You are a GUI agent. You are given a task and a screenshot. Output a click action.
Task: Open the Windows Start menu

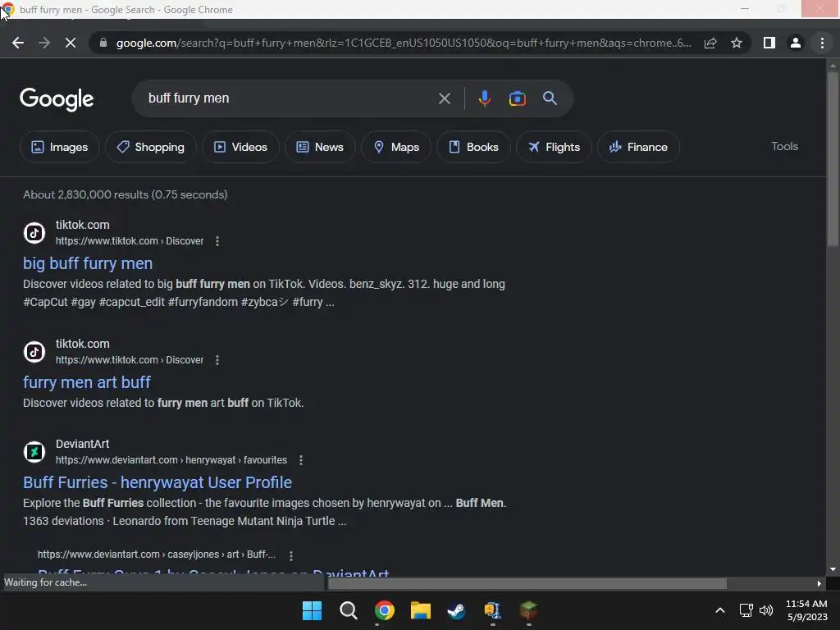click(312, 610)
